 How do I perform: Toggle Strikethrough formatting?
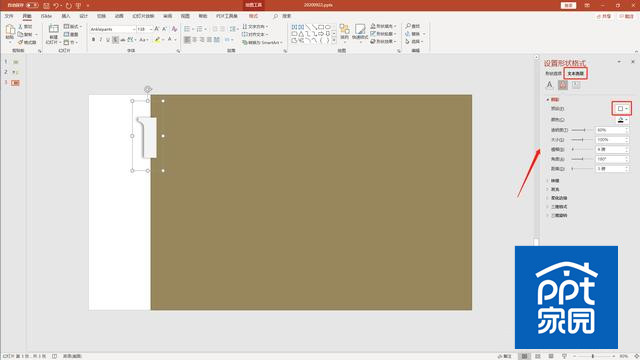click(x=123, y=40)
